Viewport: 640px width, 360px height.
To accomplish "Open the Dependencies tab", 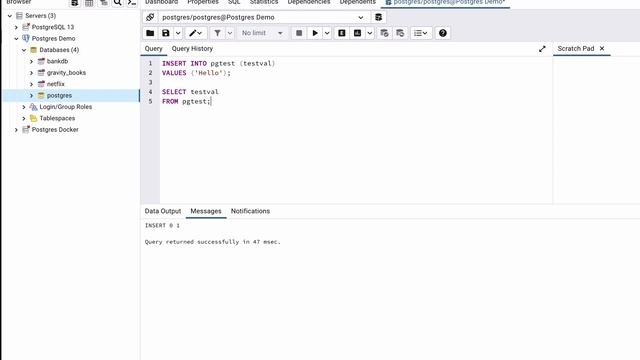I will (x=309, y=2).
